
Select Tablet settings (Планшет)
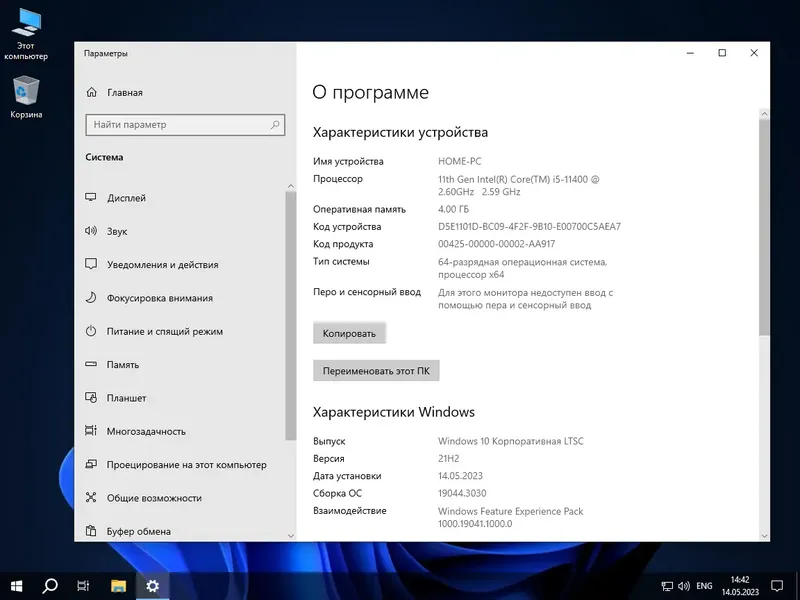[128, 397]
